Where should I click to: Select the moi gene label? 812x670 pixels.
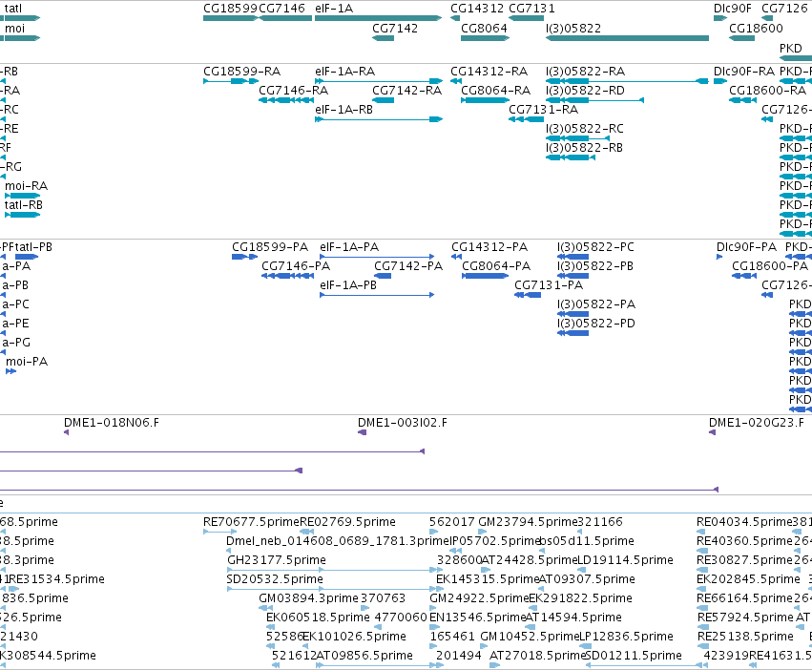(x=14, y=29)
